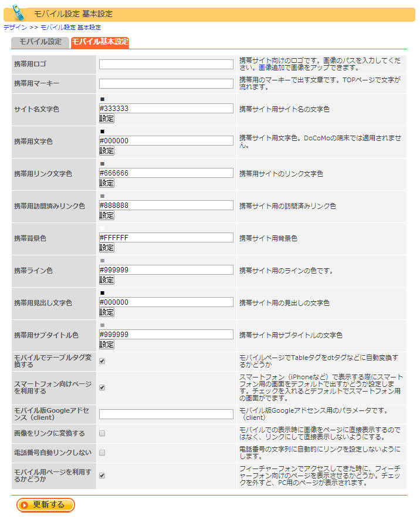Screen dimensions: 420x519
Task: Click the 携帯ライン色 color swatch
Action: [x=102, y=261]
